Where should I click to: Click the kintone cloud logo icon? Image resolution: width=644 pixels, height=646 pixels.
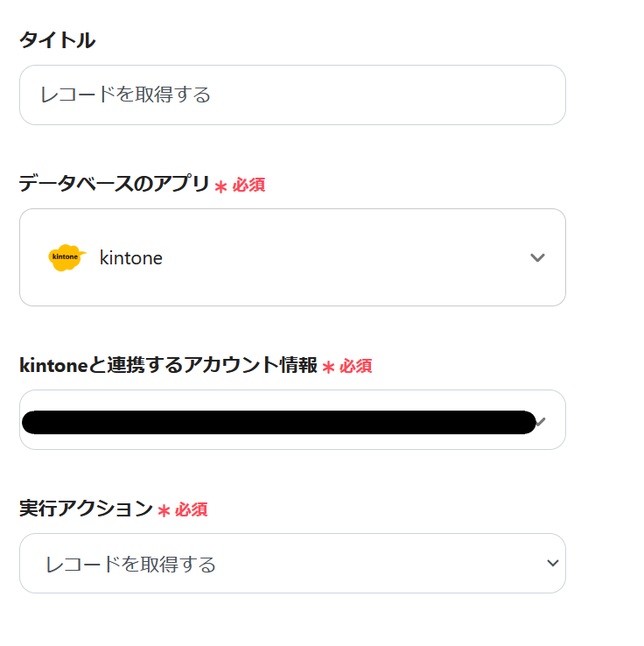point(66,257)
